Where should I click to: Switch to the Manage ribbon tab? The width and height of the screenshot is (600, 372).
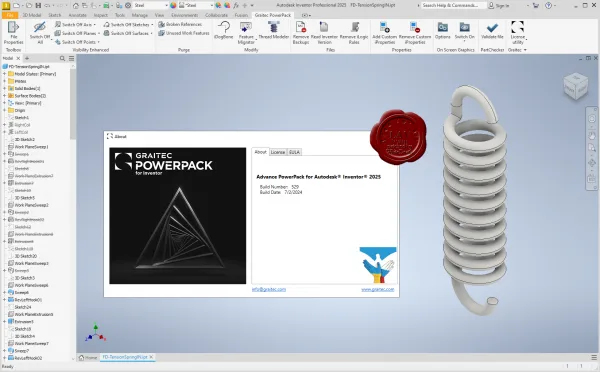coord(140,15)
